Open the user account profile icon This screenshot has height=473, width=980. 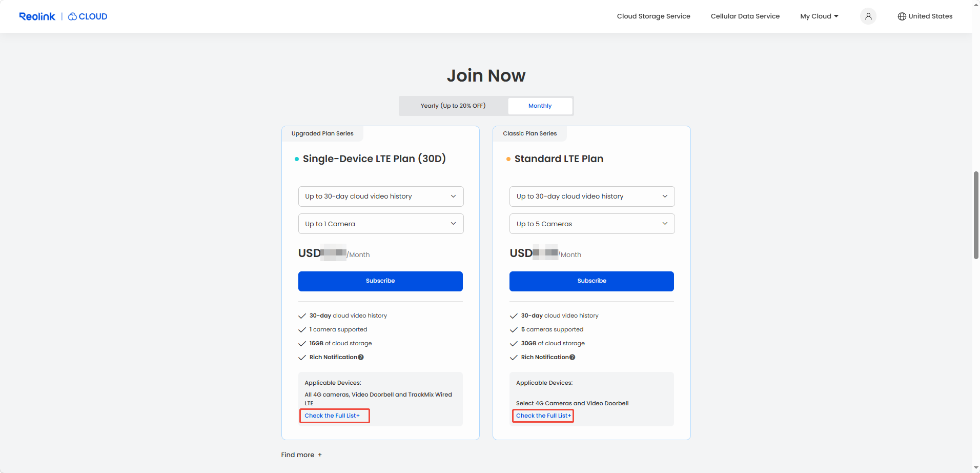pyautogui.click(x=868, y=16)
